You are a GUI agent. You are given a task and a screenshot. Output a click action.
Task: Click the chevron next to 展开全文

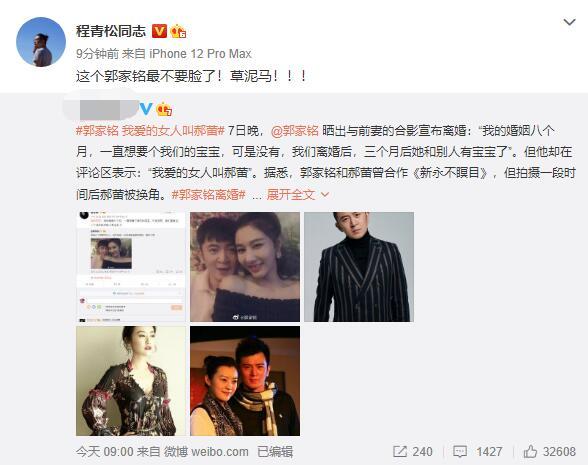pyautogui.click(x=325, y=195)
